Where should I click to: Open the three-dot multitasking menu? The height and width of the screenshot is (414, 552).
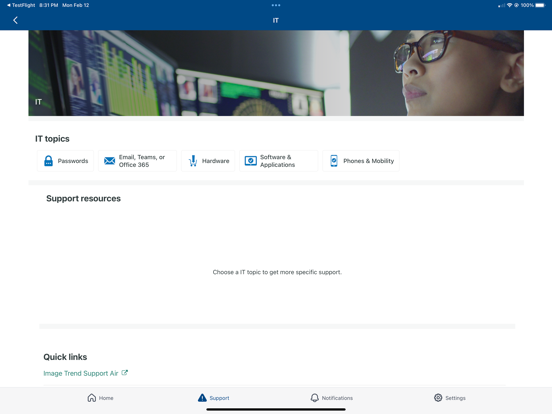pyautogui.click(x=276, y=5)
